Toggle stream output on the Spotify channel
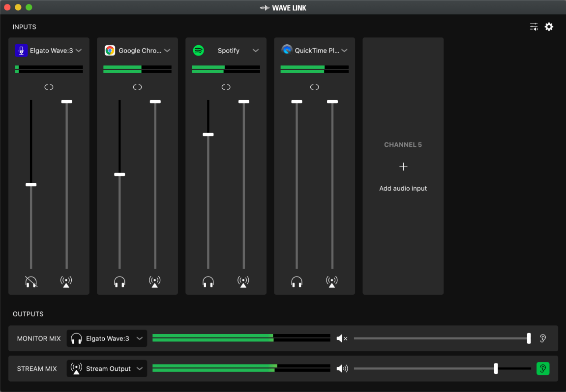The image size is (566, 392). [x=243, y=281]
